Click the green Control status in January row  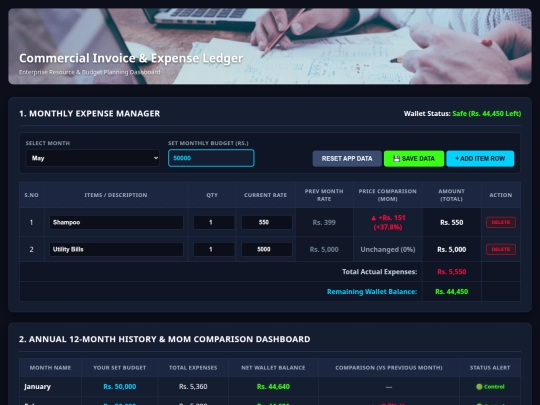coord(490,387)
